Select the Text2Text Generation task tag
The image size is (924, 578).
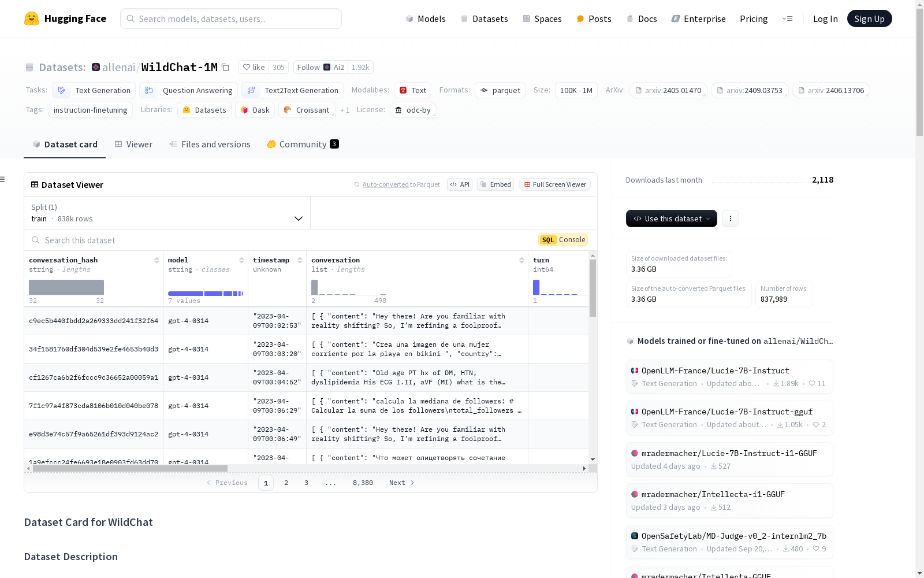coord(293,90)
